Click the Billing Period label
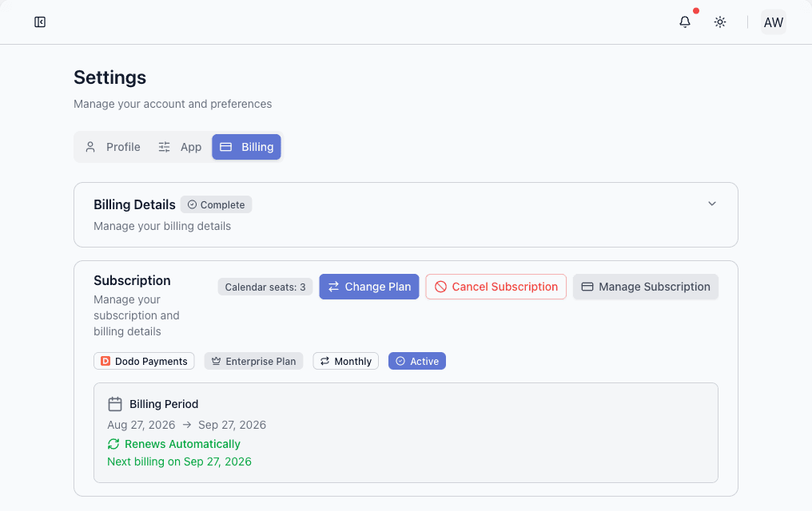812x511 pixels. point(164,404)
